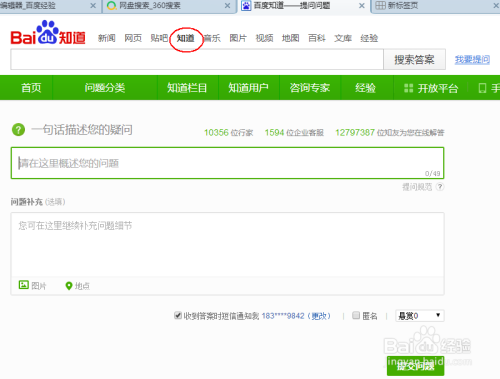Viewport: 500px width, 379px height.
Task: Switch to the 百度经验 editing tab
Action: [50, 6]
